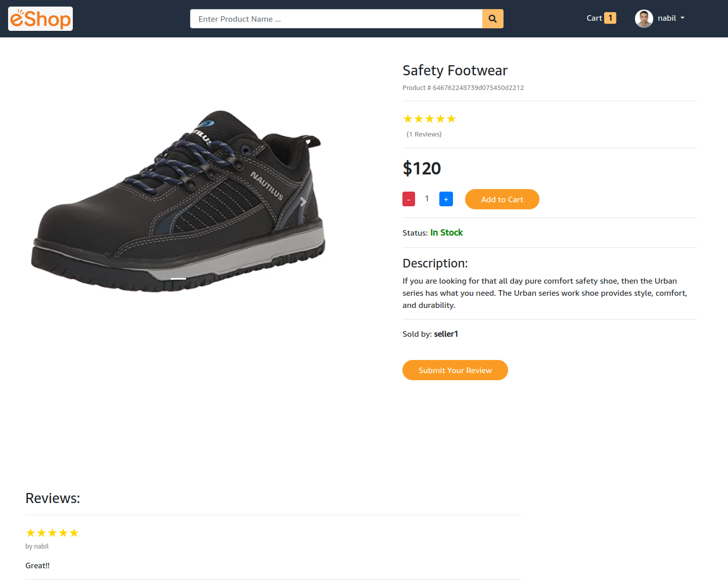This screenshot has width=728, height=588.
Task: Click the Safety Footwear shoe image
Action: coord(178,201)
